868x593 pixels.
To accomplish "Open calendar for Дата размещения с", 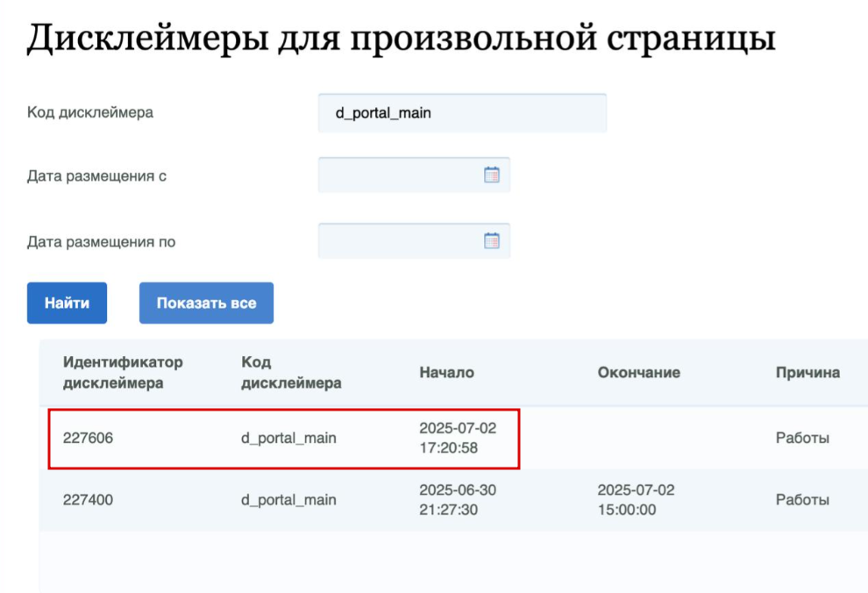I will click(492, 175).
